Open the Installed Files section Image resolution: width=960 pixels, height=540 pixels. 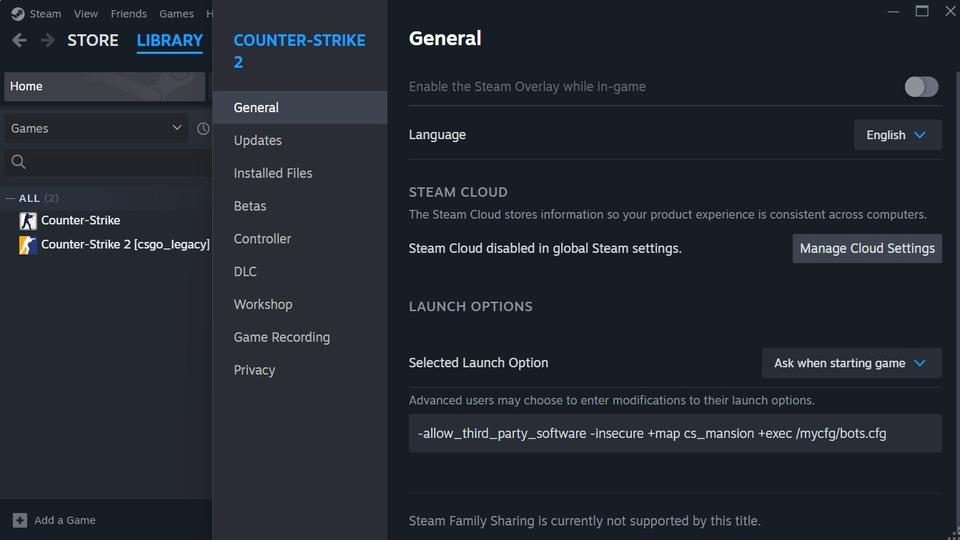point(300,173)
